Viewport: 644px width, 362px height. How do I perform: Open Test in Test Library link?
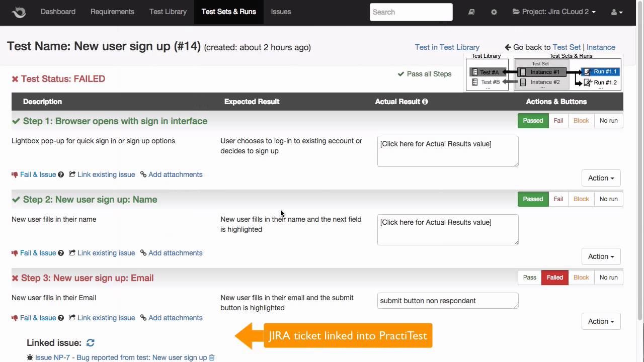pyautogui.click(x=447, y=47)
